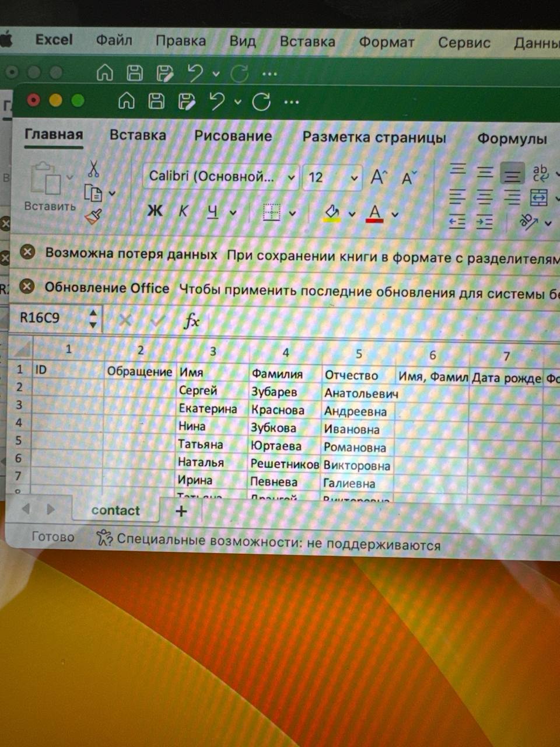Image resolution: width=560 pixels, height=747 pixels.
Task: Switch to Формулы ribbon tab
Action: (x=512, y=139)
